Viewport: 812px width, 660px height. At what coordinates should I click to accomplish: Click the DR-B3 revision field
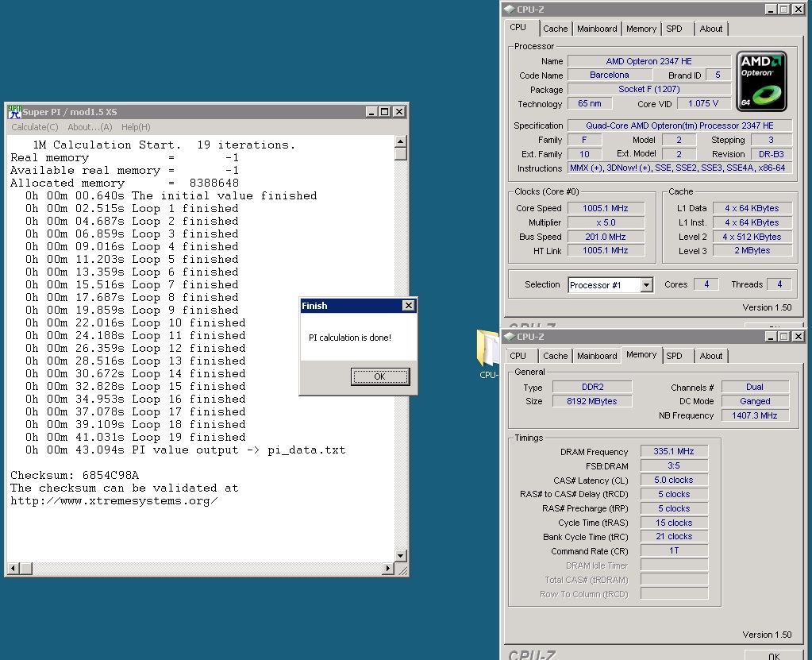(772, 154)
